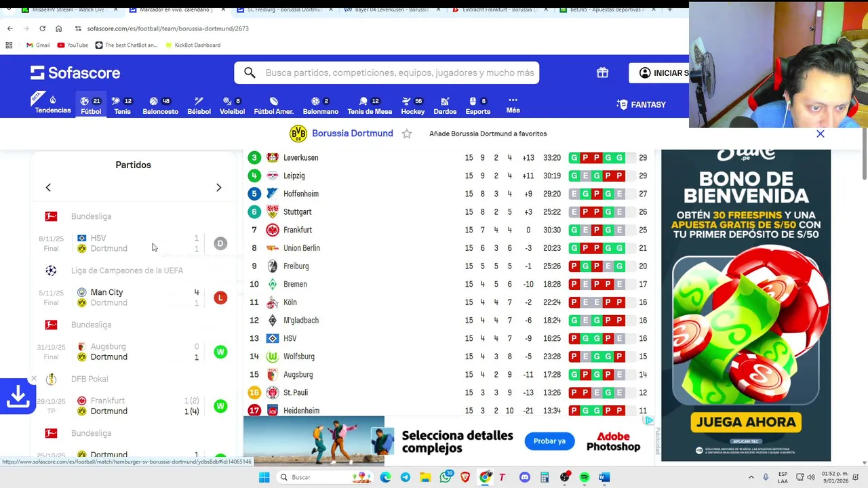Select the Hockey sport tab
Viewport: 868px width, 488px height.
[x=412, y=105]
